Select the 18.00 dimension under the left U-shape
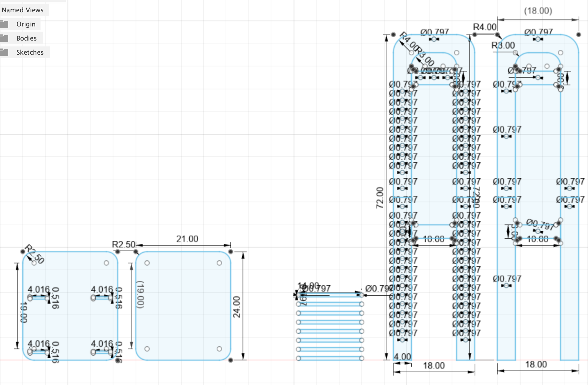The height and width of the screenshot is (385, 588). 434,366
